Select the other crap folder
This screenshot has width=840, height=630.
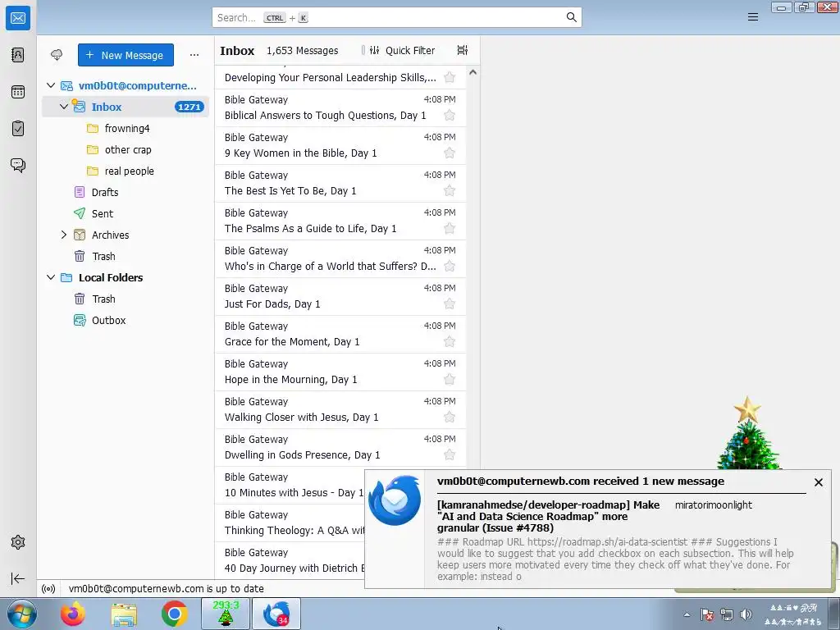point(126,149)
